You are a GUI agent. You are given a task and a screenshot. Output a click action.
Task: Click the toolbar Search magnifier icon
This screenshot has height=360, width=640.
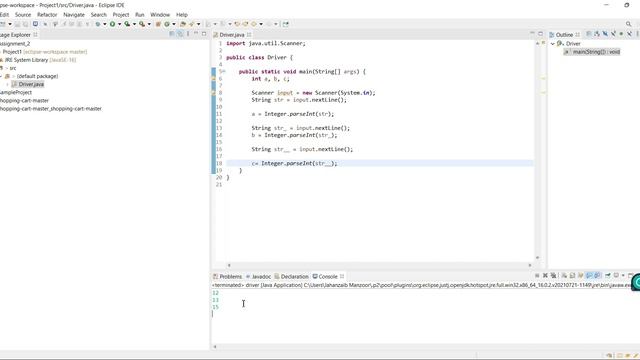[x=629, y=24]
